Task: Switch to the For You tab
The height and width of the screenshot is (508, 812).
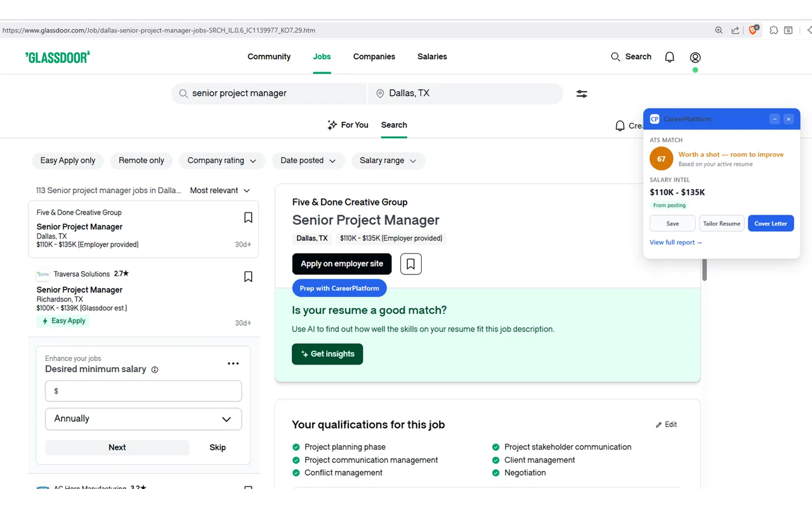Action: 348,125
